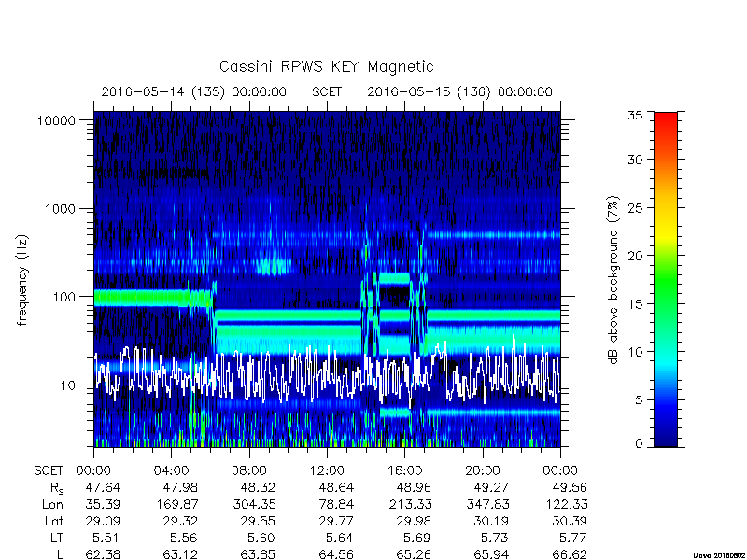The height and width of the screenshot is (560, 747).
Task: Select the Lon value 169.87
Action: point(177,504)
